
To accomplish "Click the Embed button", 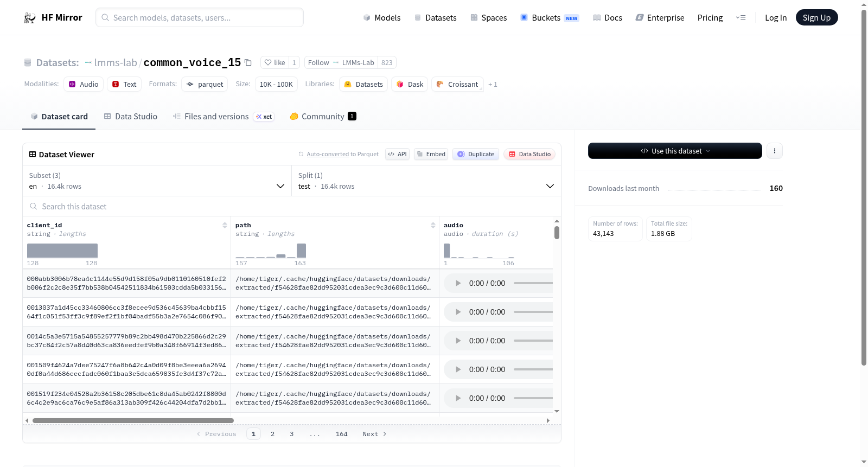I will tap(431, 155).
